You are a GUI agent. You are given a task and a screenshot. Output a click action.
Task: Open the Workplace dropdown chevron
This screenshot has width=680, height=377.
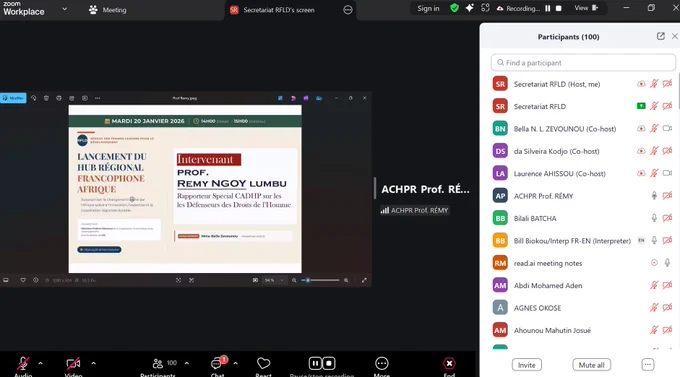pyautogui.click(x=65, y=9)
